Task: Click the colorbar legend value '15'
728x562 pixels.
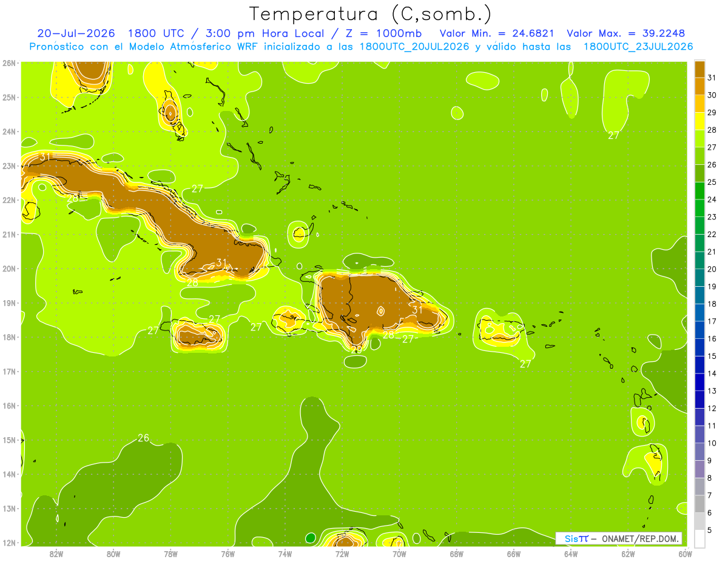Action: (712, 356)
